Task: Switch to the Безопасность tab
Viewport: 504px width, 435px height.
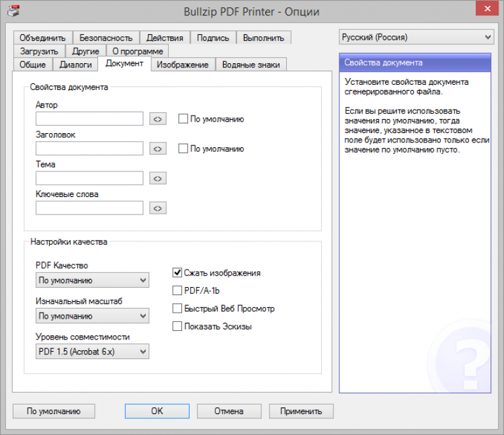Action: (106, 38)
